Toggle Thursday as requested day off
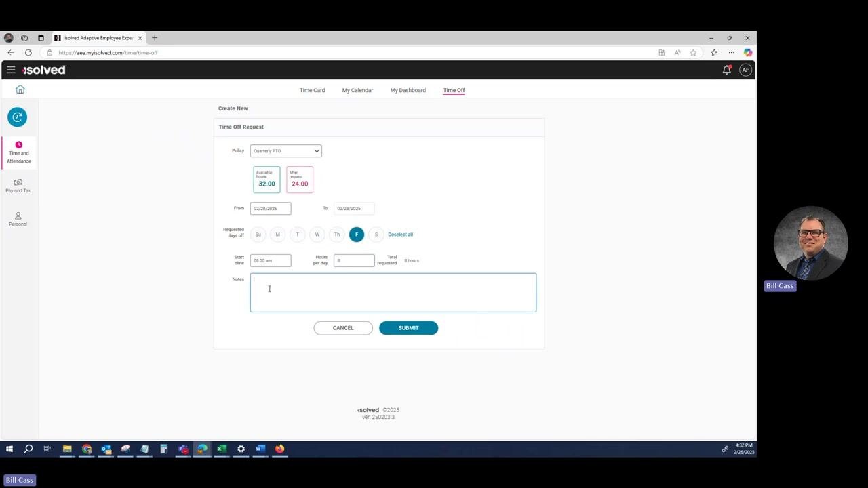 click(x=336, y=235)
